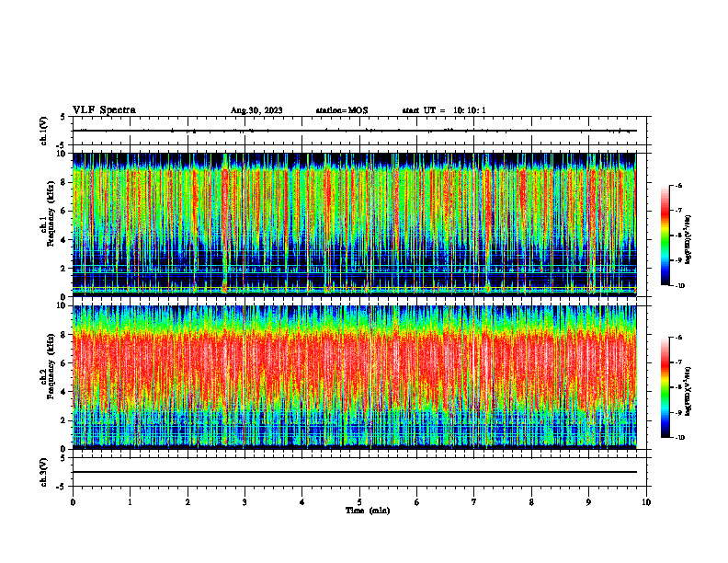Click the ch.1 "Frequency (kHz)" axis label
Image resolution: width=728 pixels, height=563 pixels.
tap(51, 213)
